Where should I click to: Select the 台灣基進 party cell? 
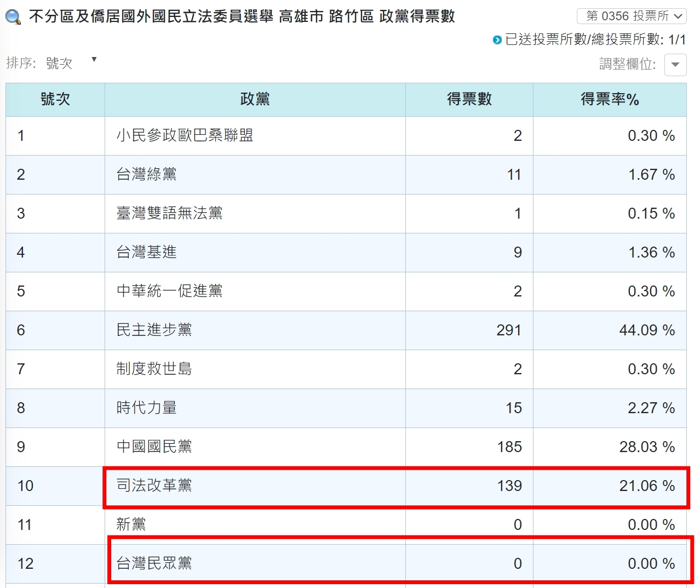(255, 253)
